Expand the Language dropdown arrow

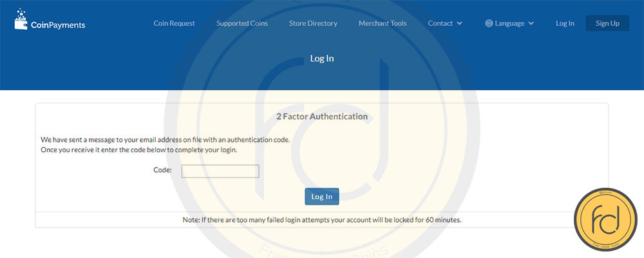(x=531, y=23)
